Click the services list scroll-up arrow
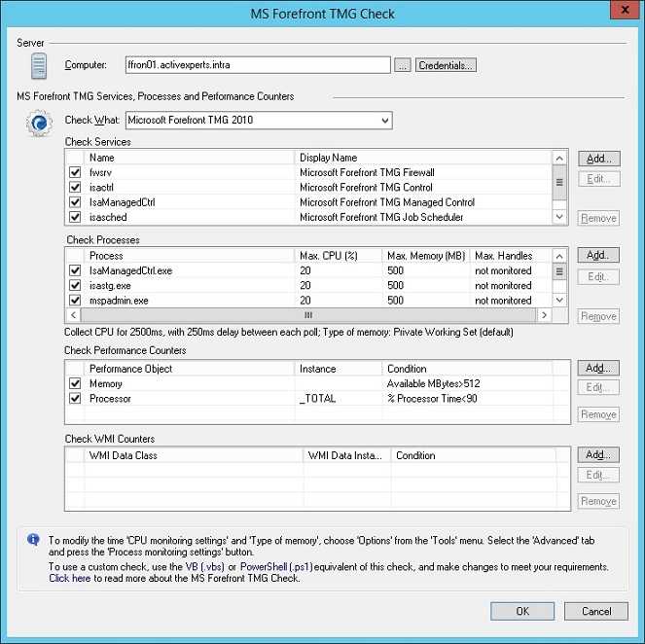Screen dimensions: 645x644 (559, 158)
